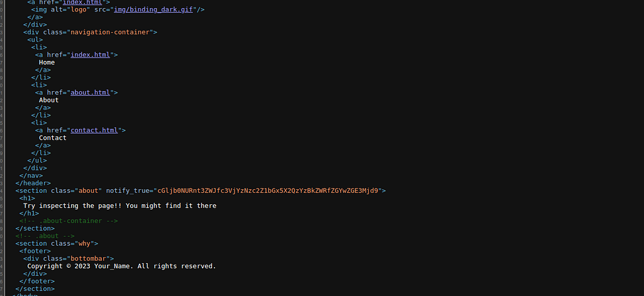Screen dimensions: 644x296
Task: Click the opening ul tag
Action: pos(35,40)
